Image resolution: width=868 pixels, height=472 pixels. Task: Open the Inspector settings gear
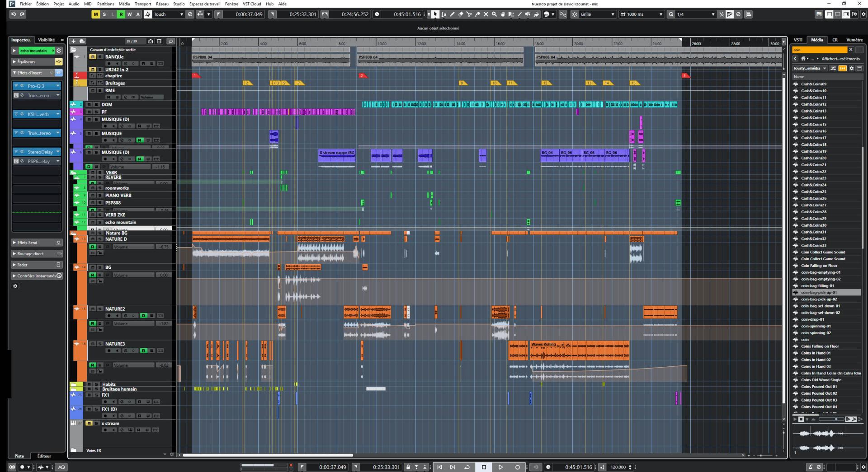click(15, 286)
